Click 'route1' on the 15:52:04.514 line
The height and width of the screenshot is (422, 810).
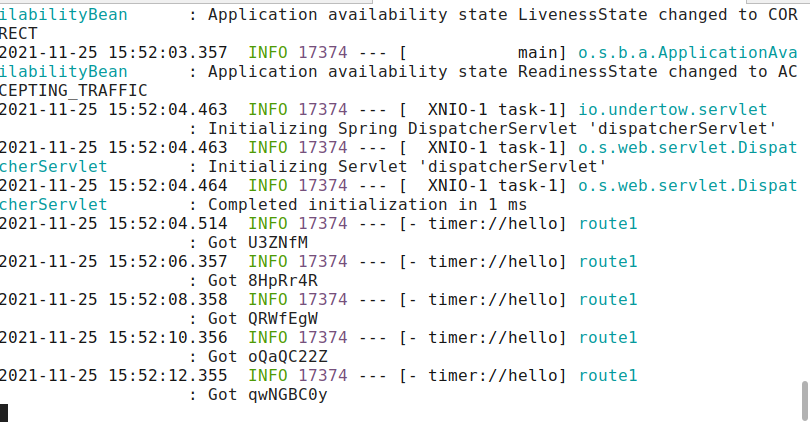[608, 224]
